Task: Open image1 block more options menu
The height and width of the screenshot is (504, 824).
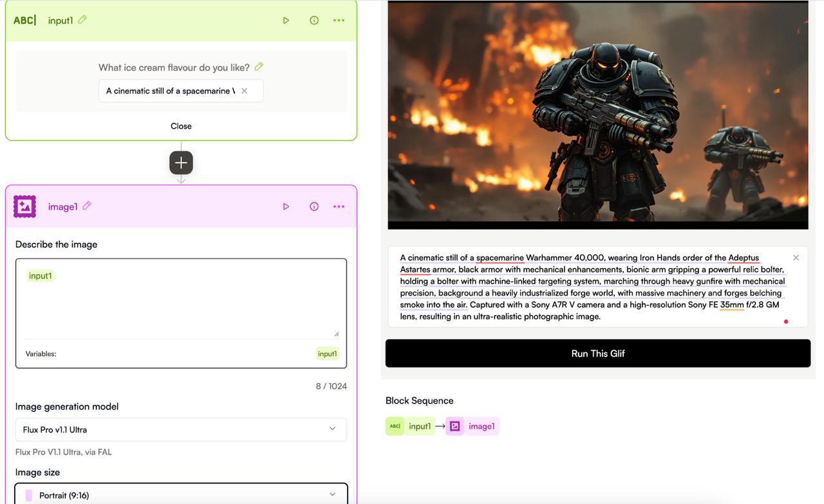Action: 339,207
